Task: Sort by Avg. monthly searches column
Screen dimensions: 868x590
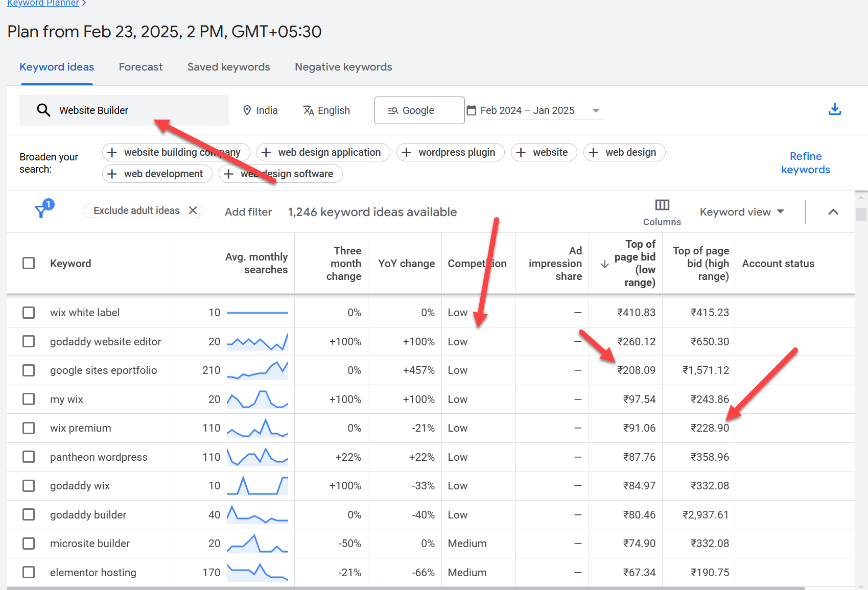Action: pyautogui.click(x=256, y=263)
